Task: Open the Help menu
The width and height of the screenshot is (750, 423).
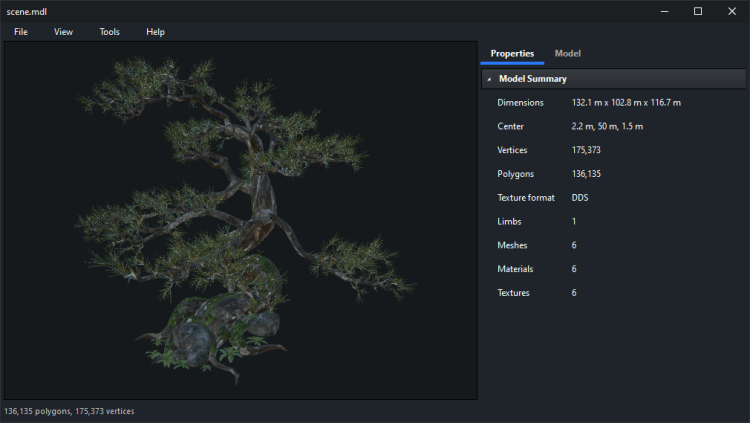Action: pyautogui.click(x=155, y=32)
